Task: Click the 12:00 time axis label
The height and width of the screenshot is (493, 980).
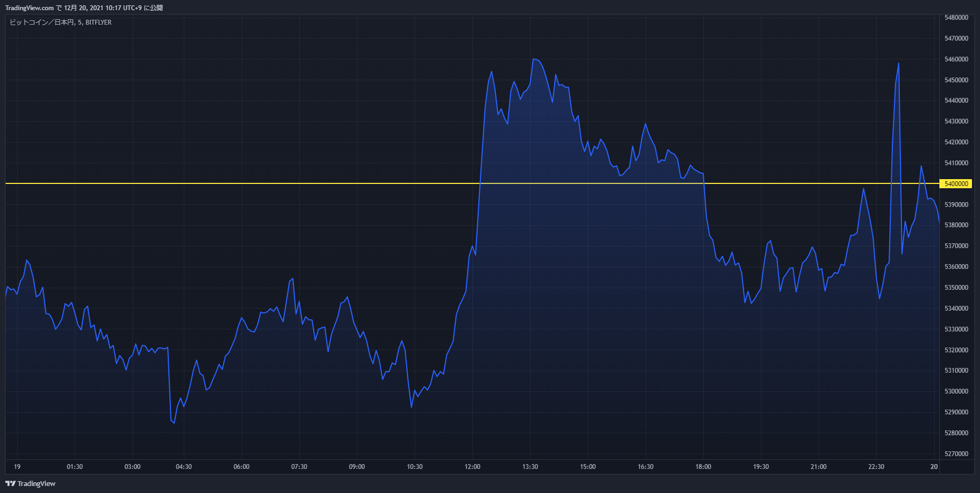Action: [472, 467]
